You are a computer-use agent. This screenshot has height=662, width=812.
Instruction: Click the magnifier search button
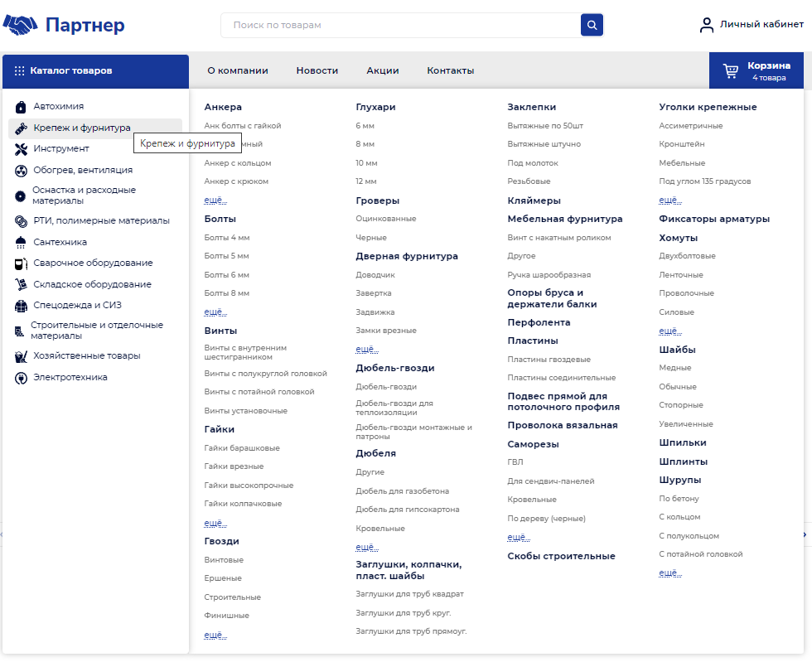[592, 25]
